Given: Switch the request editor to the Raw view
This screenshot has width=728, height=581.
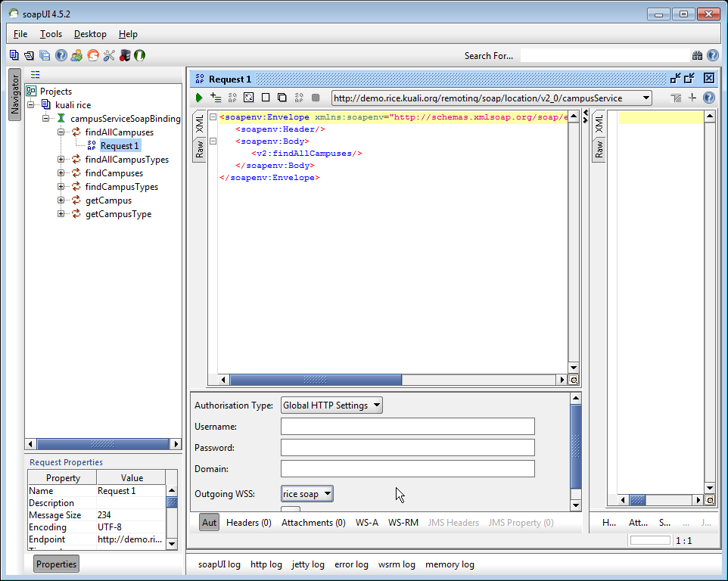Looking at the screenshot, I should [199, 150].
